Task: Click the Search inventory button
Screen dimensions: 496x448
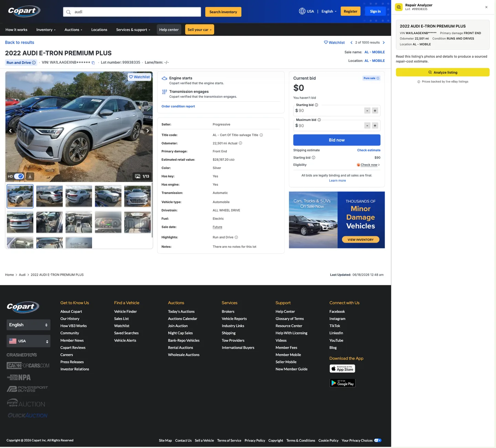Action: pos(223,12)
